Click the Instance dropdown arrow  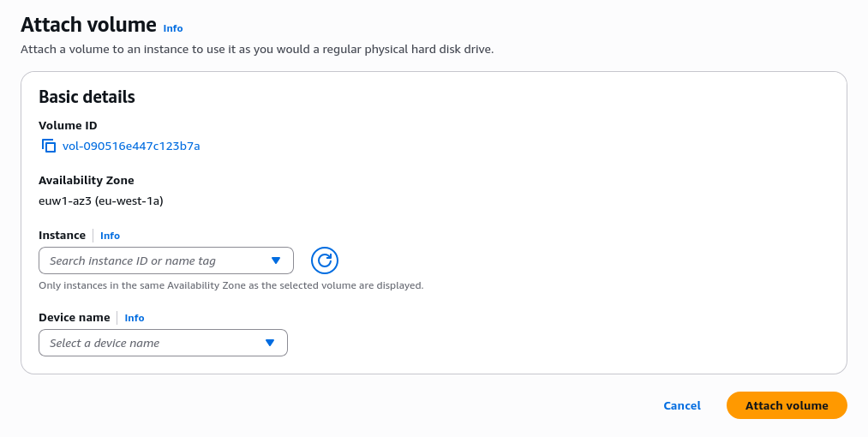276,260
